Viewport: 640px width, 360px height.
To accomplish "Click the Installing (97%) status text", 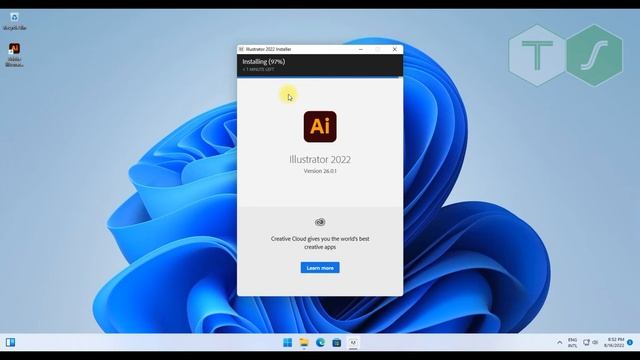I will click(264, 62).
